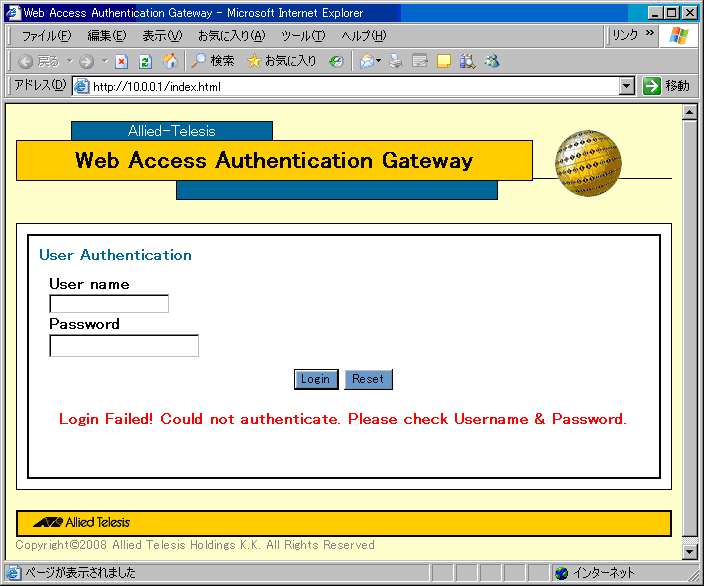Click the Login button
The height and width of the screenshot is (586, 704).
coord(316,379)
